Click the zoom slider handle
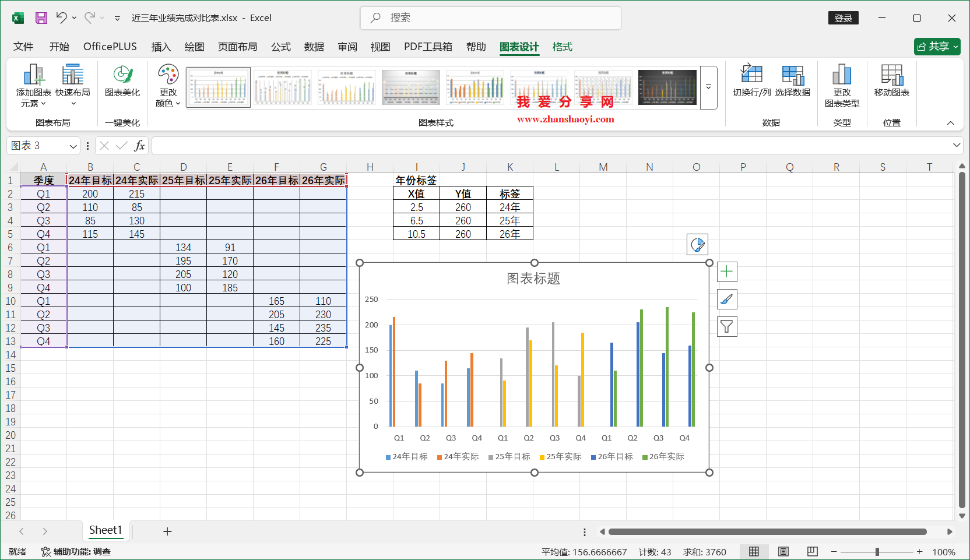 [x=877, y=552]
